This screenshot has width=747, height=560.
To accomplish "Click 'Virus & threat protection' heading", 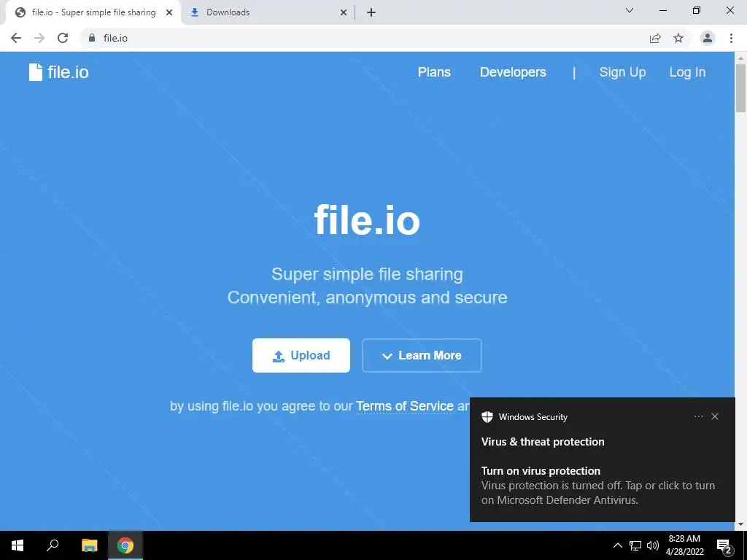I will (x=543, y=442).
